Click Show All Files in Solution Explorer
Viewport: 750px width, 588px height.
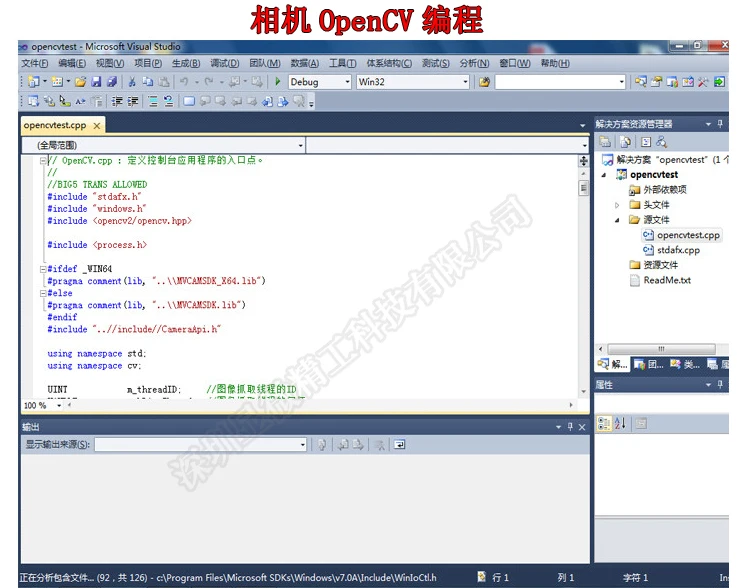625,142
